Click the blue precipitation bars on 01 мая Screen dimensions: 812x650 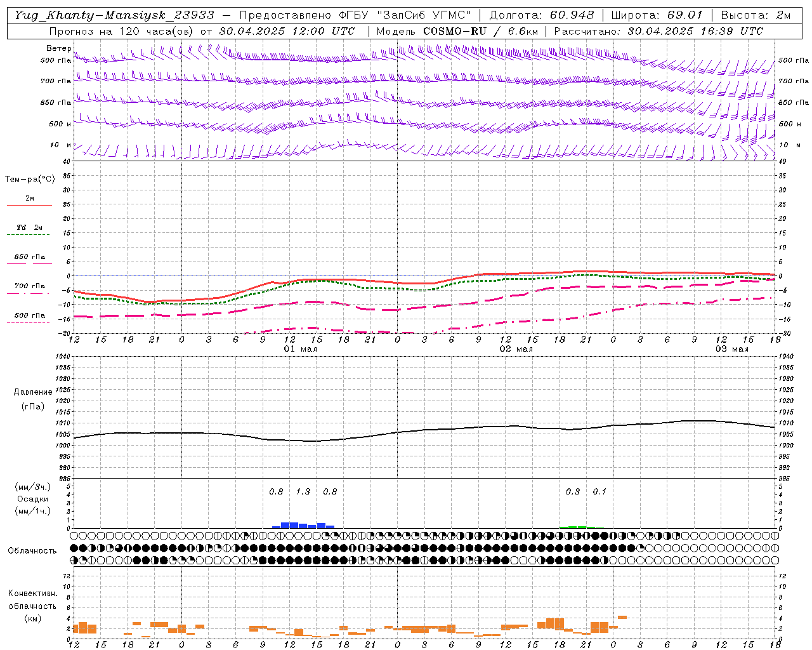pos(303,525)
